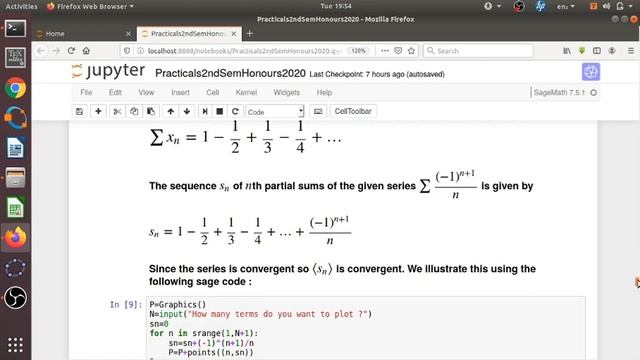The height and width of the screenshot is (360, 640).
Task: Open the File menu
Action: point(86,92)
